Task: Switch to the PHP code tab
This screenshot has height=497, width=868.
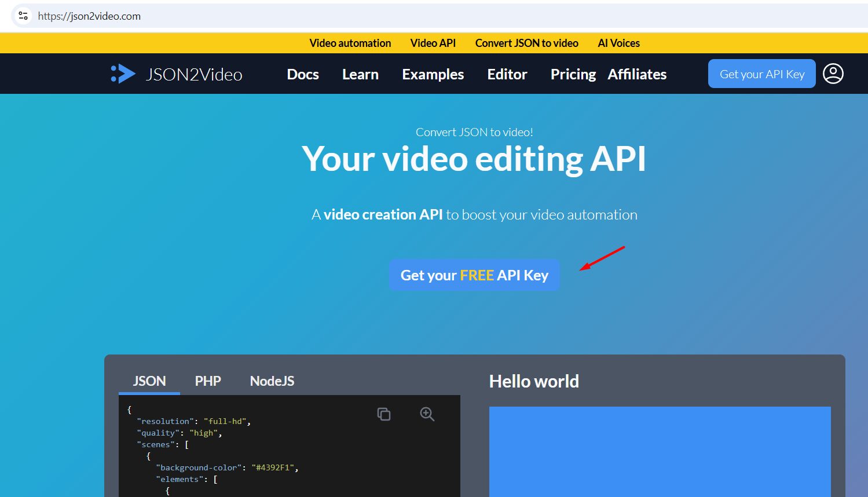Action: [208, 381]
